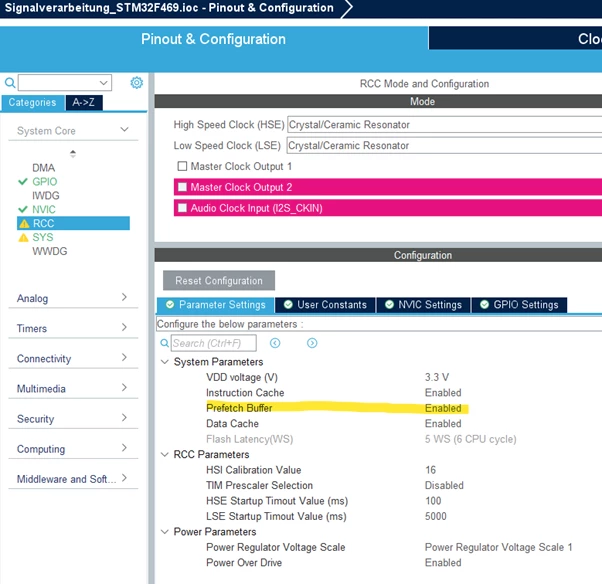Open the Pinout & Configuration main tab
The image size is (602, 584).
click(213, 39)
